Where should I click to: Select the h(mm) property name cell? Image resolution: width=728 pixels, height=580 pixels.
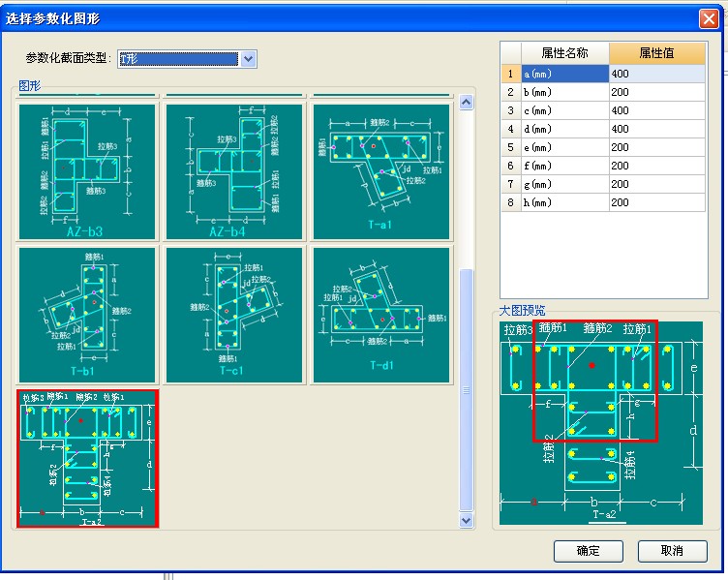click(565, 203)
